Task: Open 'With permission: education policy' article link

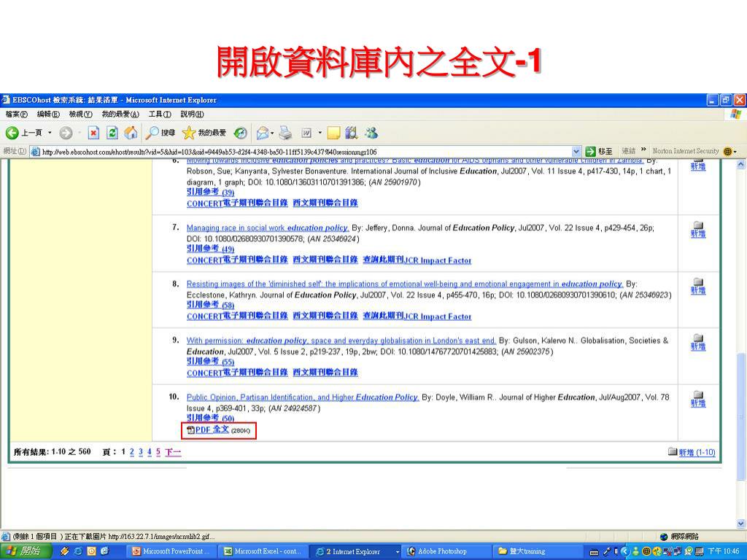Action: [341, 341]
